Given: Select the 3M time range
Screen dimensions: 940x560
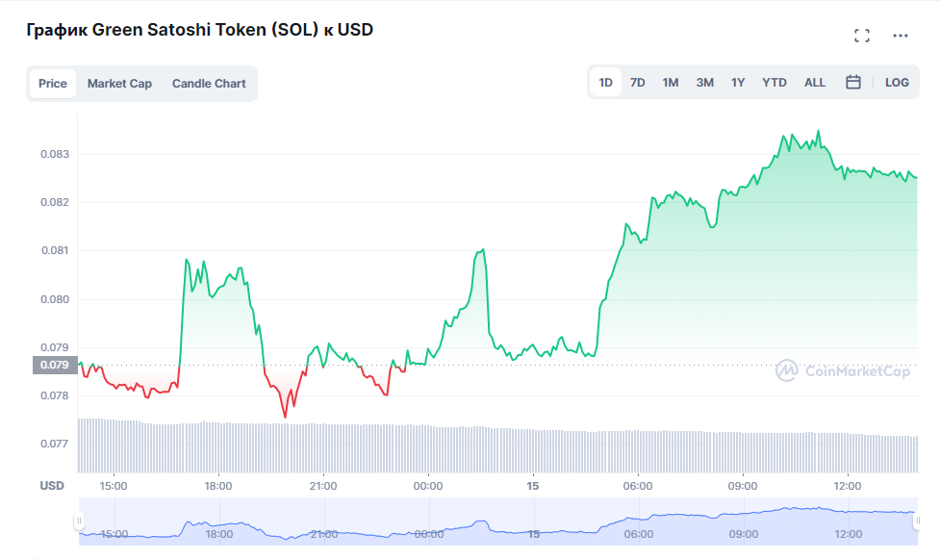Looking at the screenshot, I should click(705, 83).
